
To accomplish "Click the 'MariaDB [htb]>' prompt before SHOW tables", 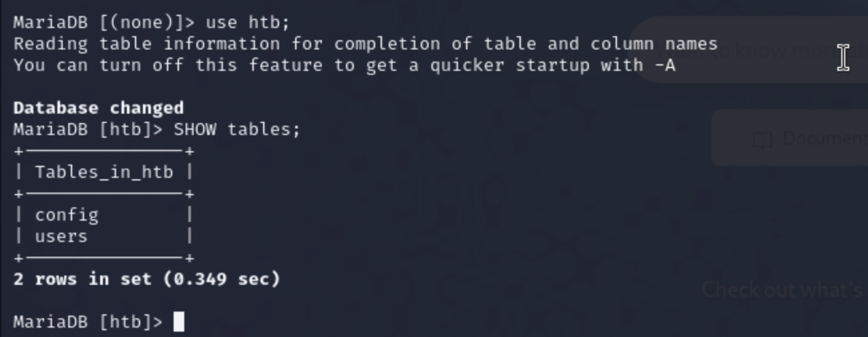I will tap(88, 129).
